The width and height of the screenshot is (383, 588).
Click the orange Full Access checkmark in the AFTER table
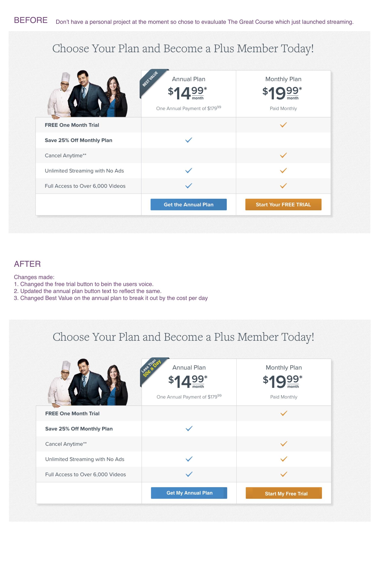pos(284,474)
